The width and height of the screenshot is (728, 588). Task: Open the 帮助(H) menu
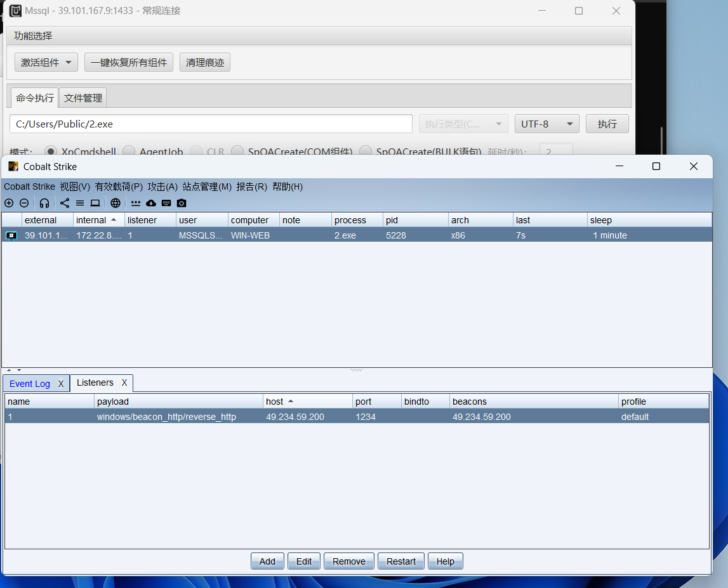[288, 186]
